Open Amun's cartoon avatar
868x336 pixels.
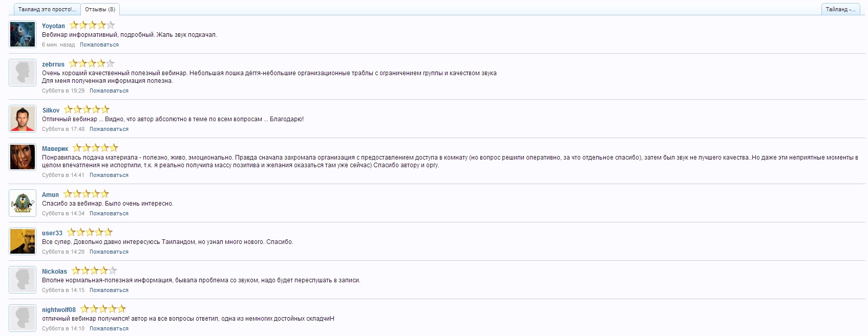23,203
